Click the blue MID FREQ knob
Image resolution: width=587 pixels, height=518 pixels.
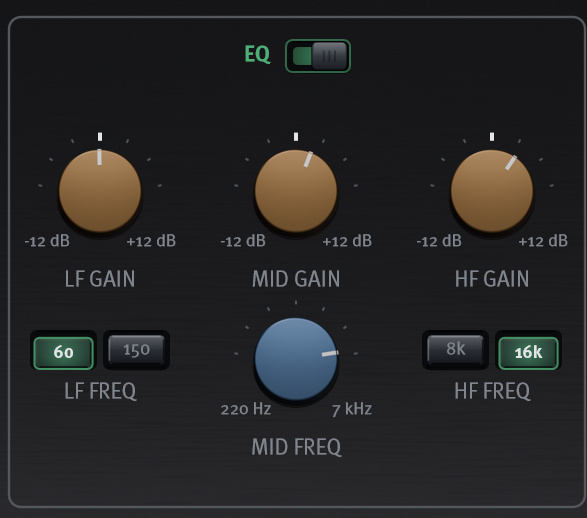pos(296,359)
